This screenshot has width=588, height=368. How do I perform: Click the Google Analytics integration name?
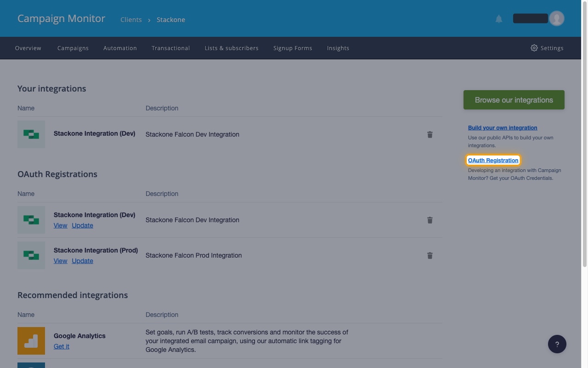[x=79, y=336]
